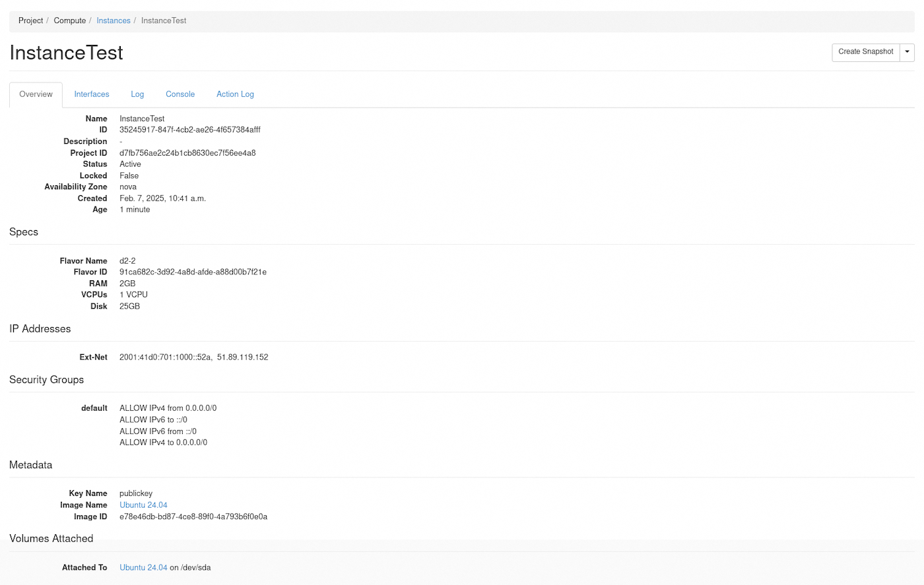Click the Flavor ID value starting with 91ca682c
Viewport: 924px width, 585px height.
(x=193, y=272)
